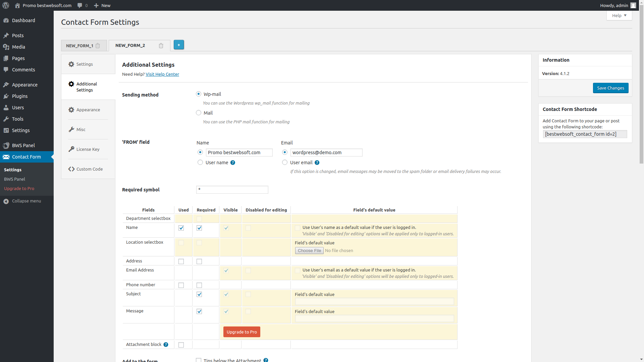The width and height of the screenshot is (644, 362).
Task: Click User email help question icon
Action: coord(317,163)
